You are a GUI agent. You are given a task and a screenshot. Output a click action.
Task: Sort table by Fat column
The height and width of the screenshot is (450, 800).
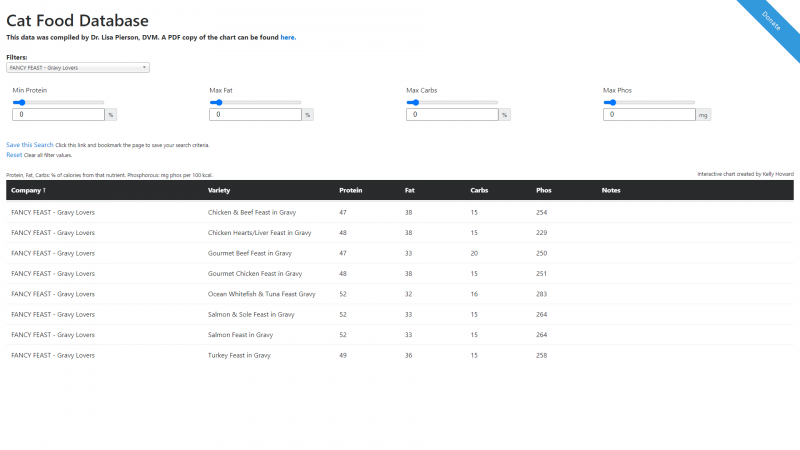pos(410,190)
